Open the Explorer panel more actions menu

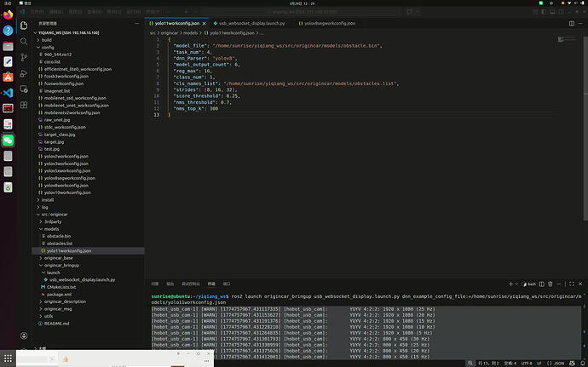pos(136,23)
